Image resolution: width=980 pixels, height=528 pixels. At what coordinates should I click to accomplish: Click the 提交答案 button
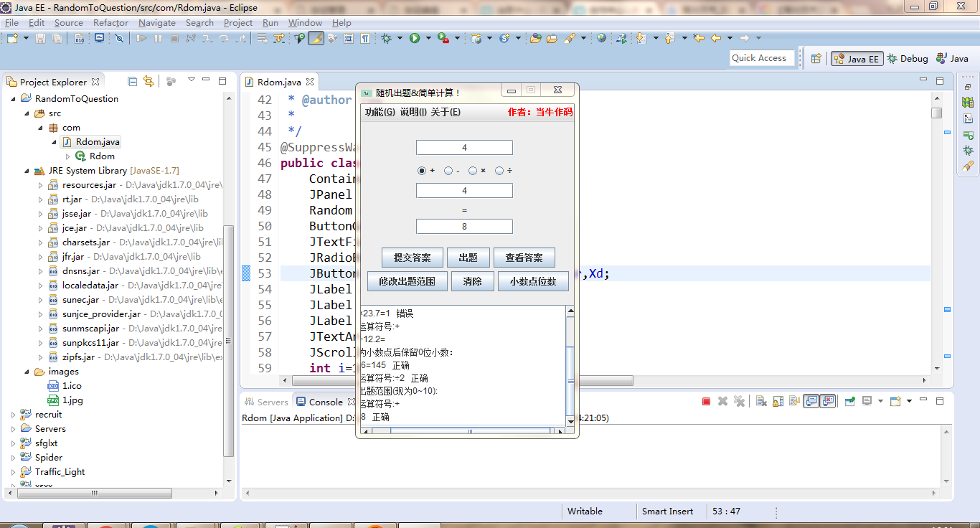tap(412, 258)
